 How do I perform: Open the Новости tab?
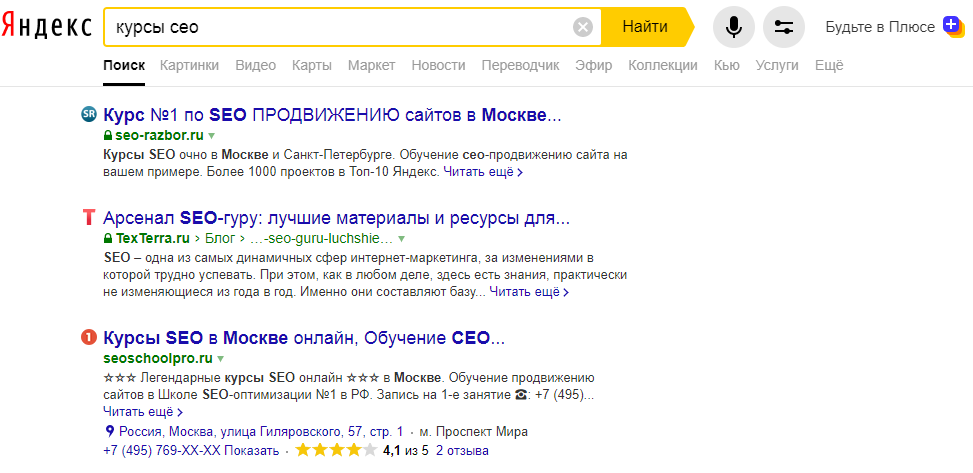pos(438,65)
